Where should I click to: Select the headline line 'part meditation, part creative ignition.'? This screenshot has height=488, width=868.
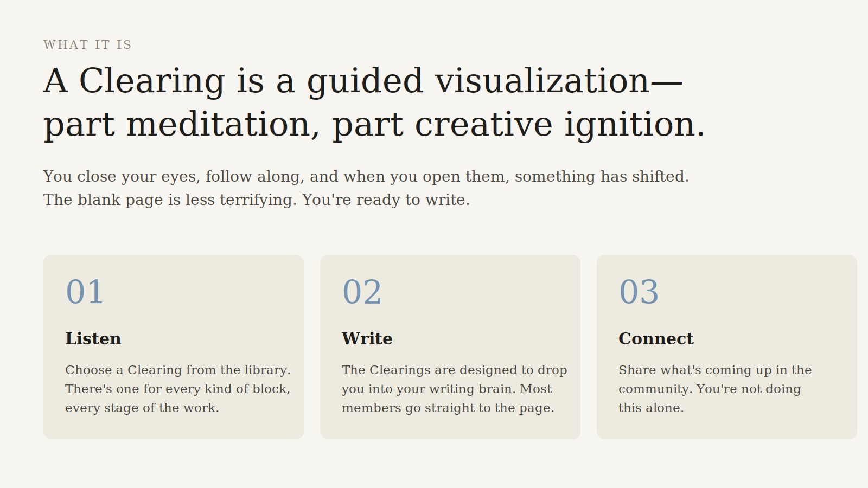pyautogui.click(x=374, y=125)
